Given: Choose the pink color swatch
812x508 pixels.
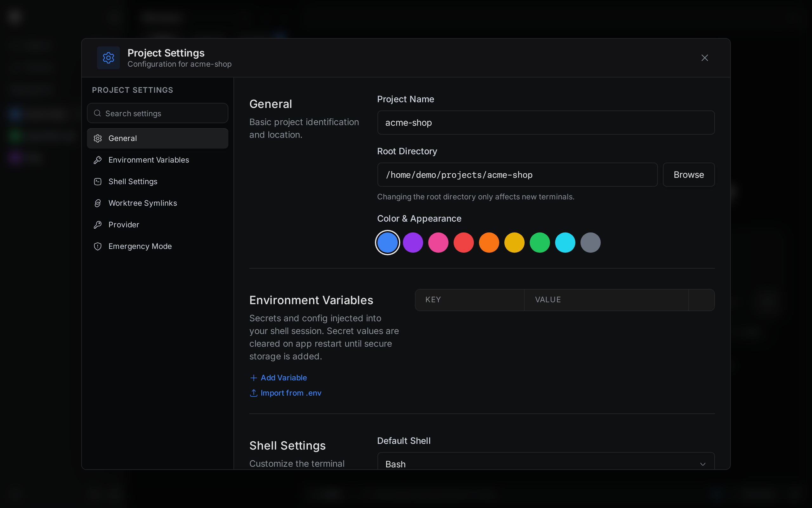Looking at the screenshot, I should point(438,243).
